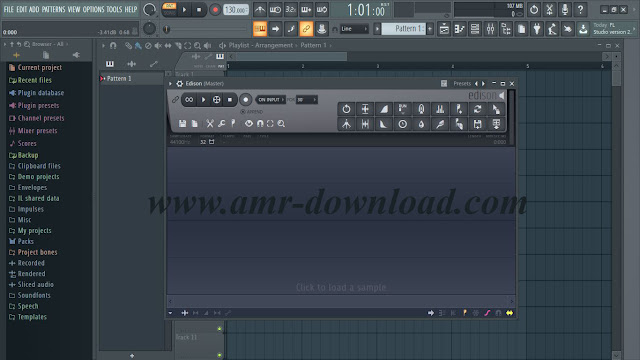This screenshot has width=640, height=360.
Task: Select next Edison preset arrow
Action: tap(484, 84)
